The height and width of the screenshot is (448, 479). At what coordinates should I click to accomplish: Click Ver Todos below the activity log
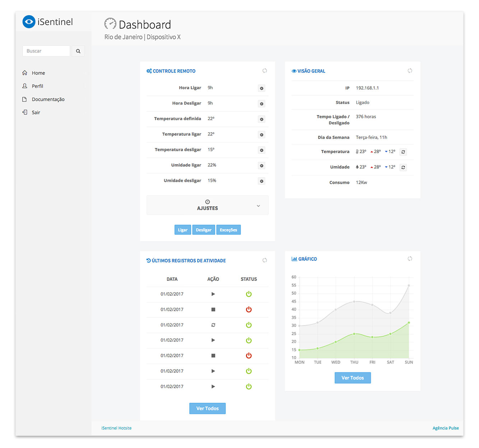click(x=207, y=409)
